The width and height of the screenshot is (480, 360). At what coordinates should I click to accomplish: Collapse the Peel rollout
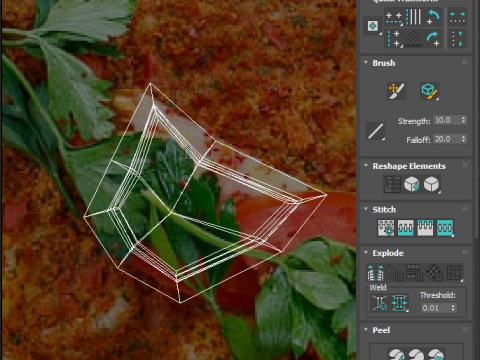pyautogui.click(x=366, y=330)
